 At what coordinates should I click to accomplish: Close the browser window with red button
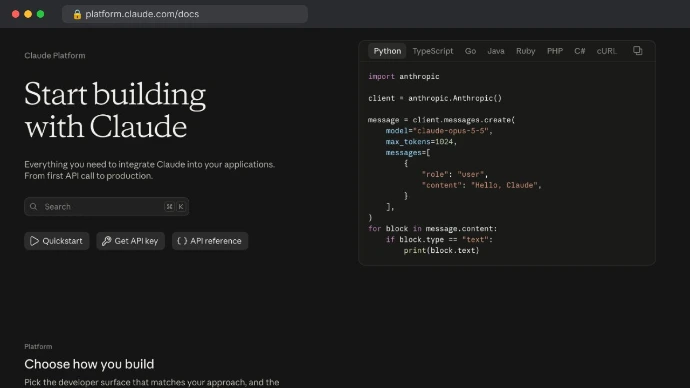(x=15, y=14)
